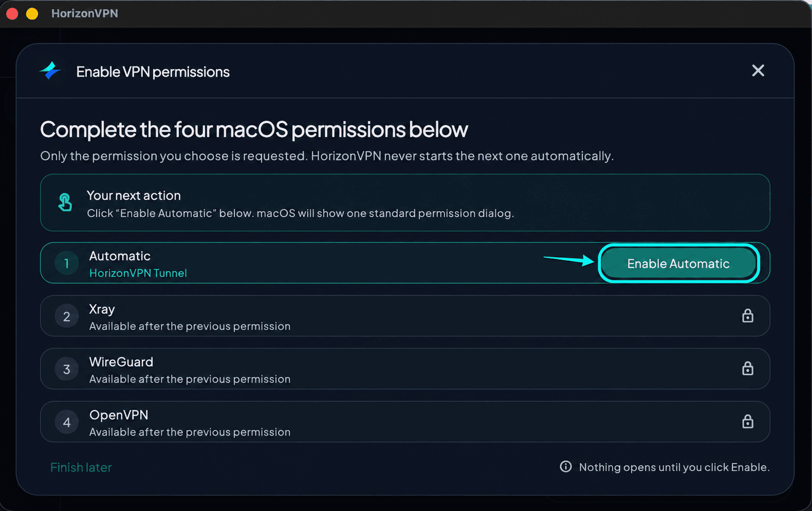Click the text starting "Only the permission you choose"
The height and width of the screenshot is (511, 812).
pos(327,156)
